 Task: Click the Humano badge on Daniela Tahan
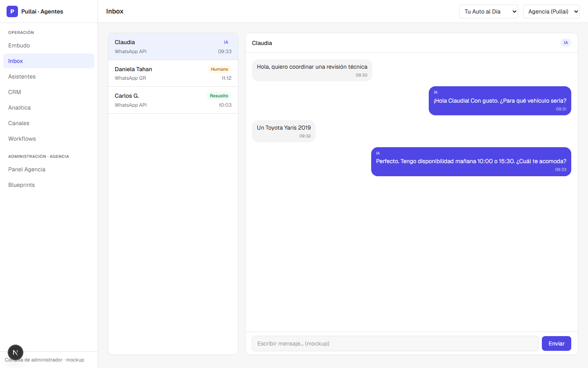tap(219, 69)
